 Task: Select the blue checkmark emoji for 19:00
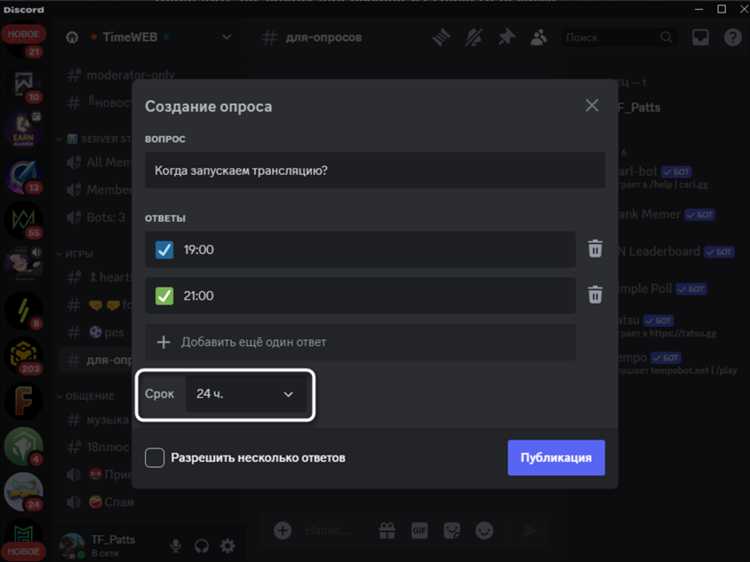click(164, 250)
